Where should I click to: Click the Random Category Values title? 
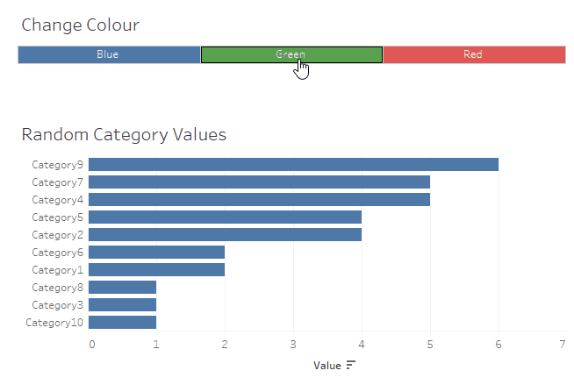tap(124, 135)
